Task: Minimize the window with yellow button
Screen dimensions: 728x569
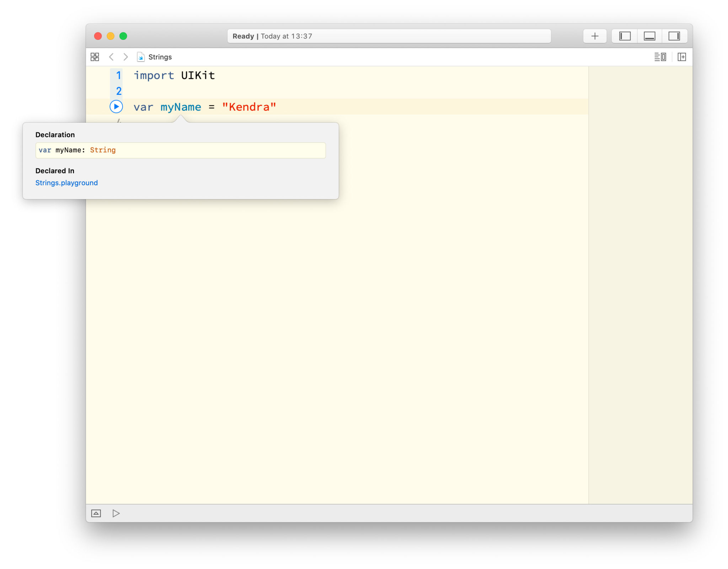Action: (x=111, y=36)
